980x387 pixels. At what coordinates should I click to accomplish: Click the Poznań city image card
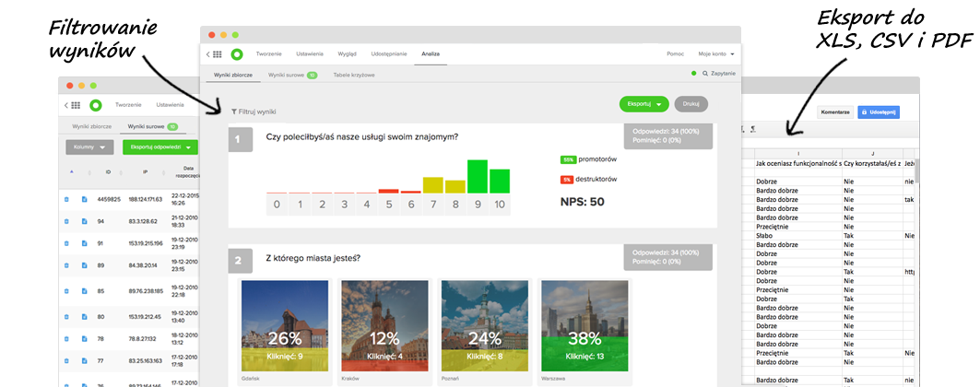pos(484,325)
